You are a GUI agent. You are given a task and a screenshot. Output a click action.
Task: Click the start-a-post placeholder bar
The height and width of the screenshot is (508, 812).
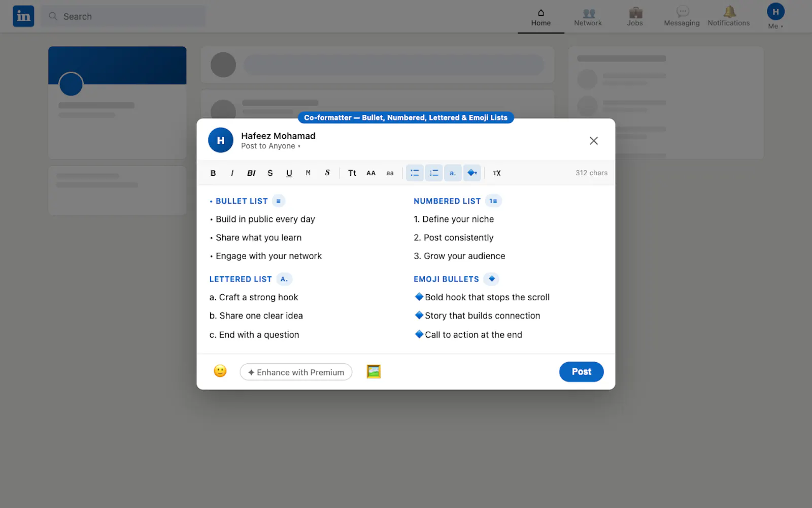[394, 65]
